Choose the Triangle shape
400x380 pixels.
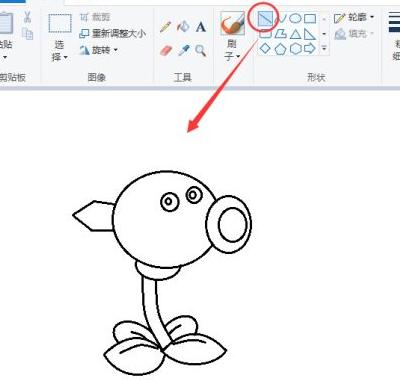(295, 34)
